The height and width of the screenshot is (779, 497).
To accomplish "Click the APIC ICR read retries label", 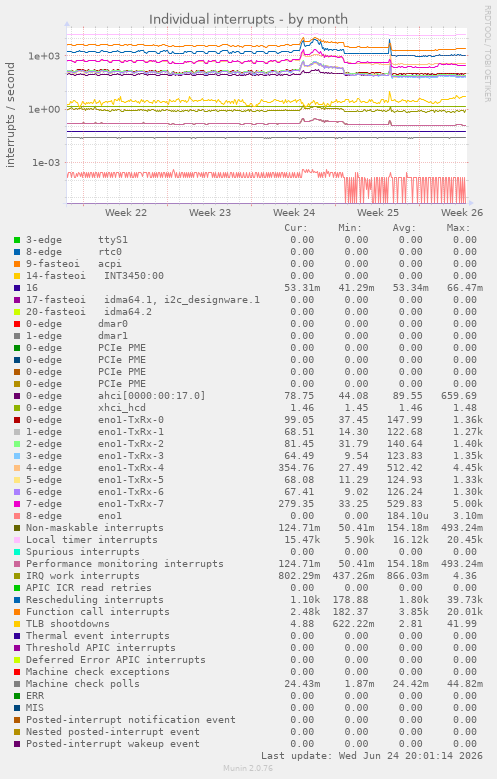I will tap(88, 588).
